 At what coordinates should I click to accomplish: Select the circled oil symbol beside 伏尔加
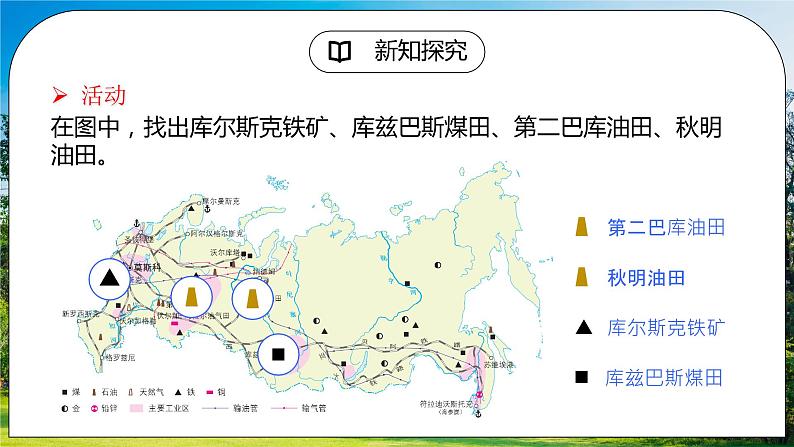[191, 297]
